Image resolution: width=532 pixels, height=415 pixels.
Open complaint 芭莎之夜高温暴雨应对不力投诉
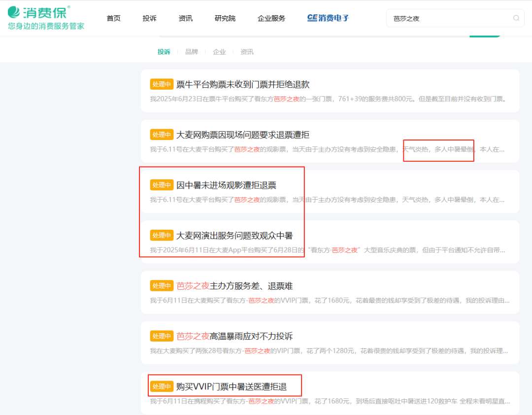pyautogui.click(x=234, y=336)
